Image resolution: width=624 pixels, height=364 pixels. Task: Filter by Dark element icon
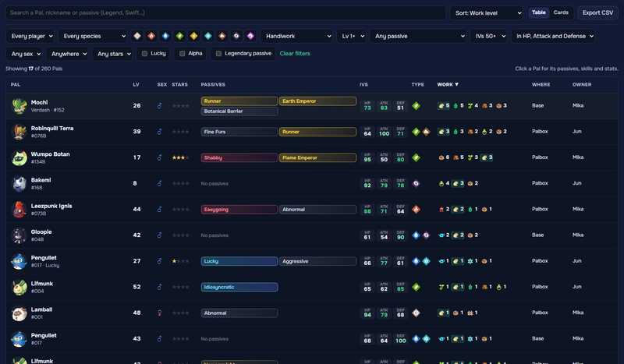(236, 36)
